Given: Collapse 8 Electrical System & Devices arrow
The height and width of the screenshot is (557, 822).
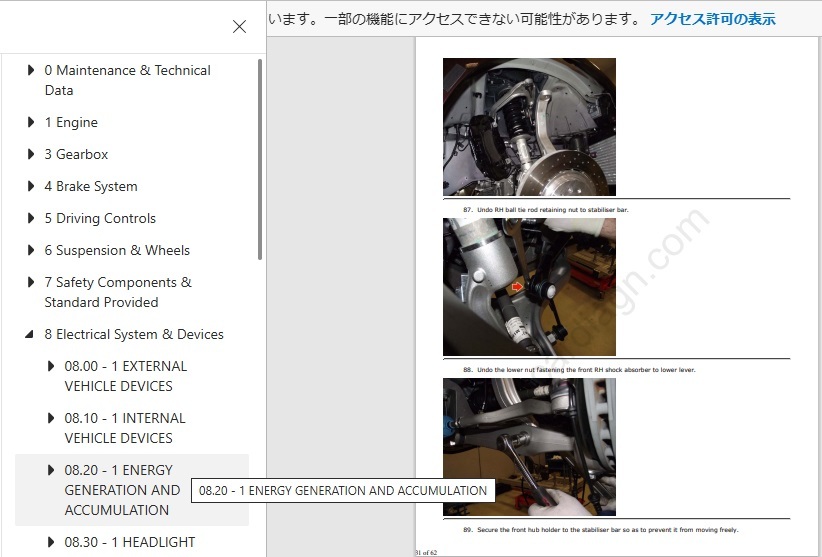Looking at the screenshot, I should [x=30, y=334].
